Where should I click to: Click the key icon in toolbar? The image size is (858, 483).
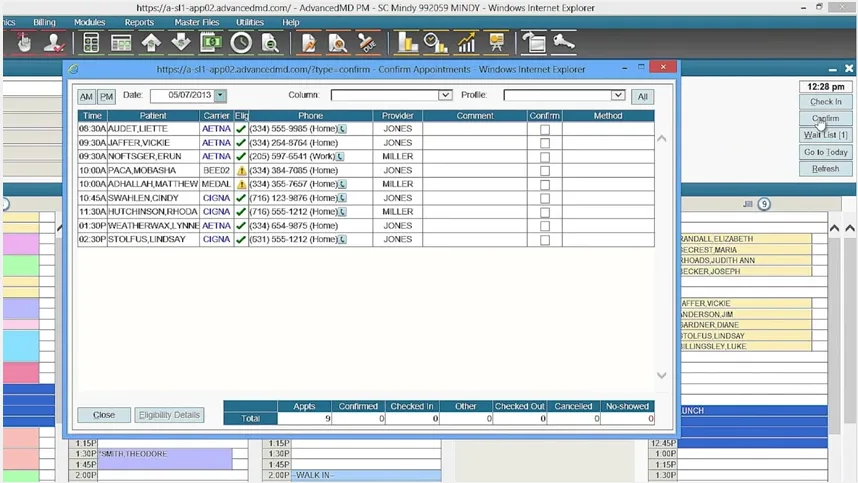564,43
